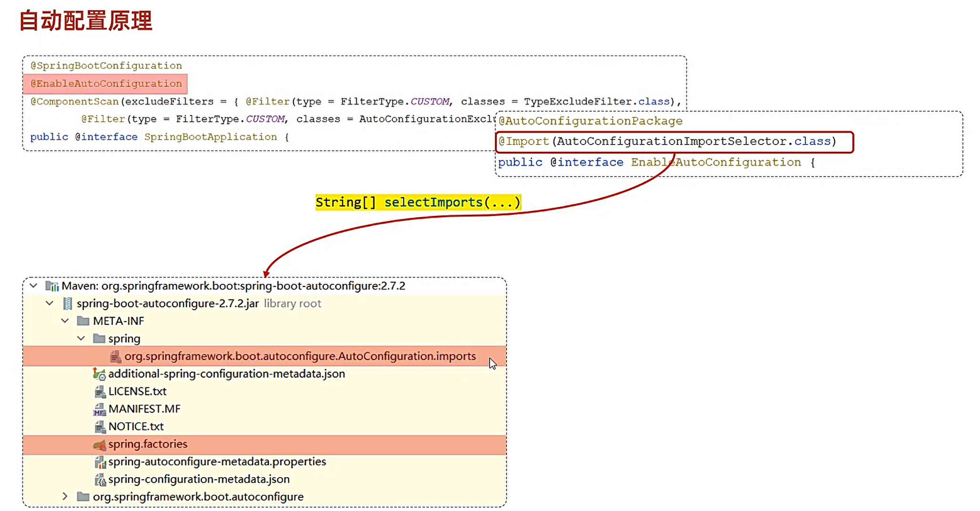Click the 自动配置原理 heading
This screenshot has height=511, width=980.
point(86,21)
